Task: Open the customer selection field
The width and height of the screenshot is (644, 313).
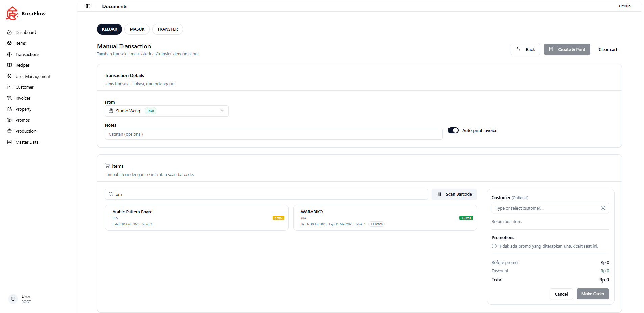Action: (541, 208)
